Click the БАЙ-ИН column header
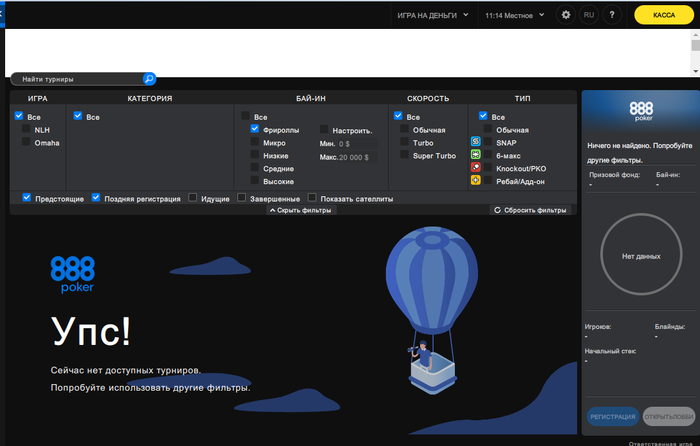The image size is (700, 446). [x=311, y=98]
